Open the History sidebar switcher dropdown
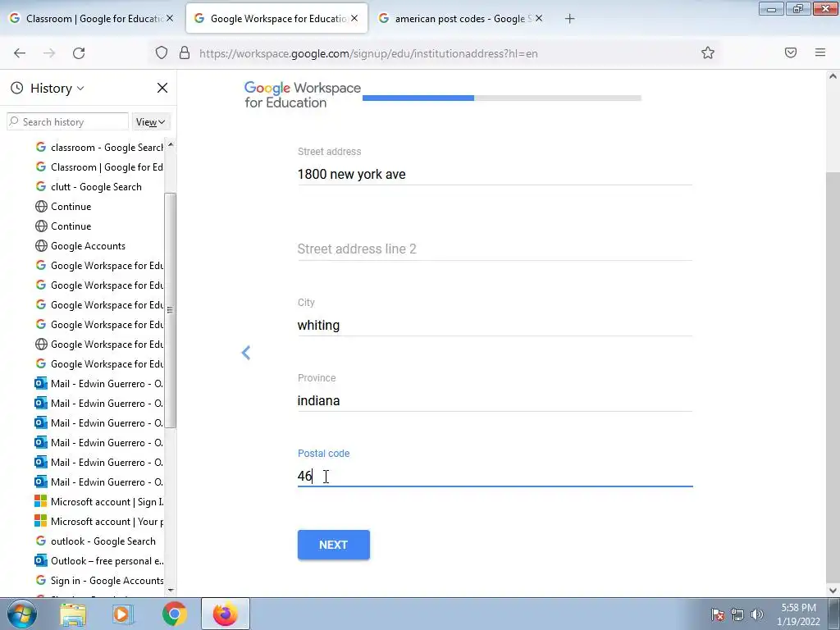 (x=57, y=88)
